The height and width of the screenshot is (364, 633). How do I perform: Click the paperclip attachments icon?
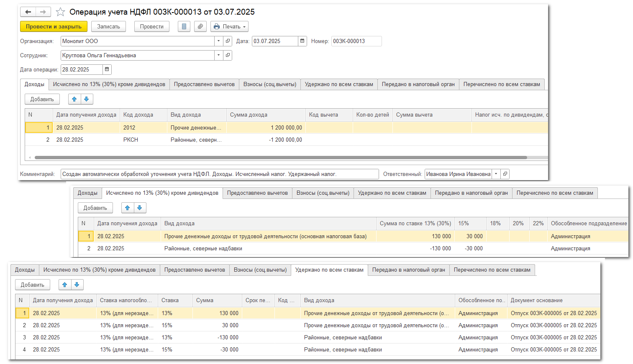coord(200,26)
